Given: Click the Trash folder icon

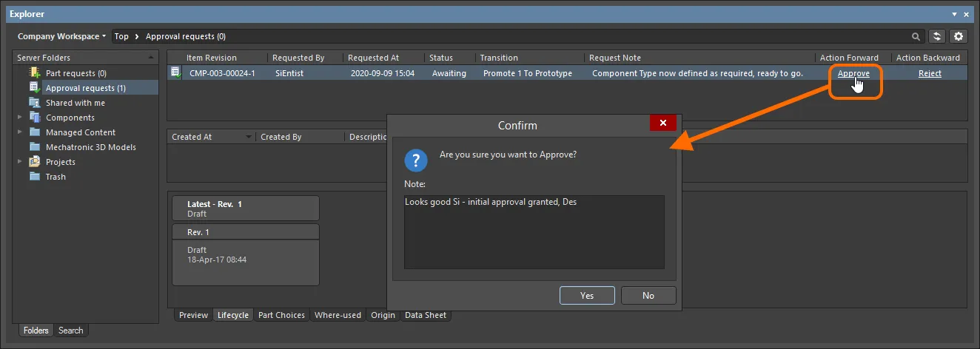Looking at the screenshot, I should (x=35, y=176).
